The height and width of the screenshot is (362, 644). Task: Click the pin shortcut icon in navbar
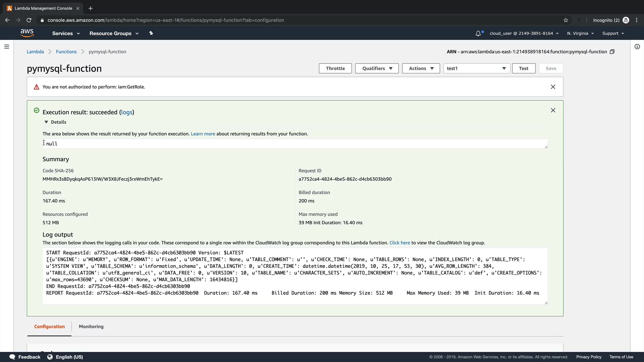point(151,33)
